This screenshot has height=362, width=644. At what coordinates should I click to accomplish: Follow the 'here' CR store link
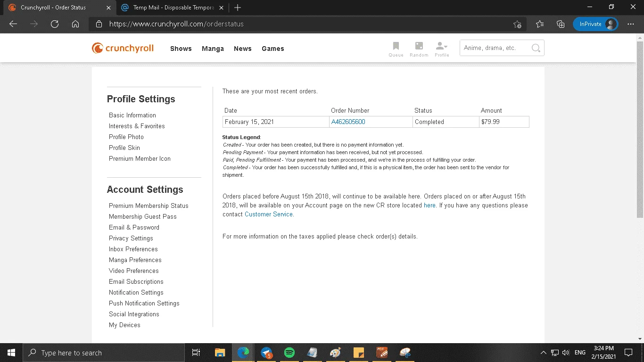tap(429, 206)
